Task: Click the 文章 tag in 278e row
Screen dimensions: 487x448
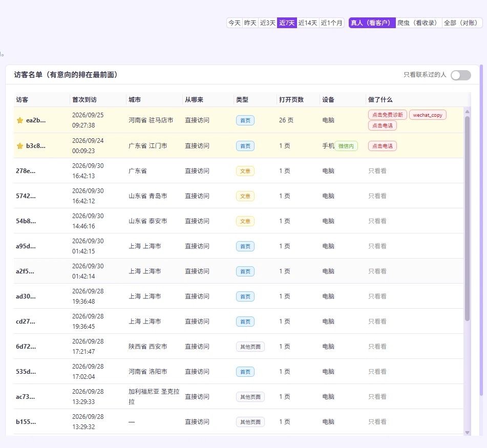Action: 245,171
